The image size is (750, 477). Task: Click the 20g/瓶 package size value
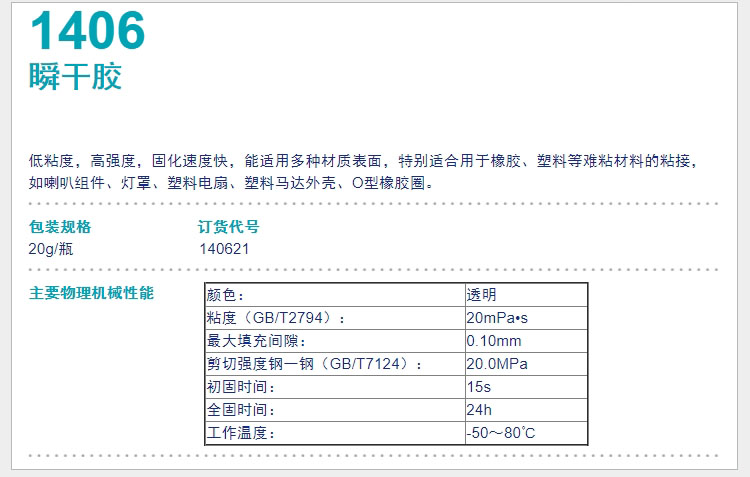(x=51, y=249)
